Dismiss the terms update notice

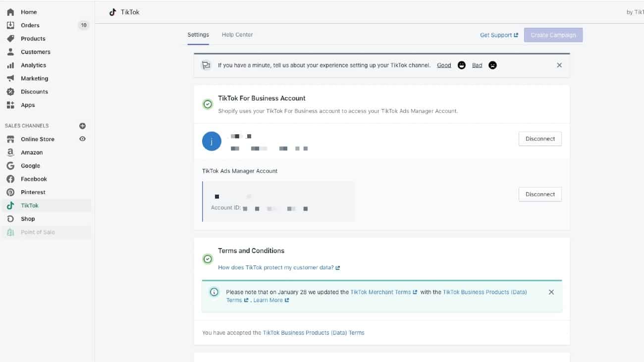551,292
